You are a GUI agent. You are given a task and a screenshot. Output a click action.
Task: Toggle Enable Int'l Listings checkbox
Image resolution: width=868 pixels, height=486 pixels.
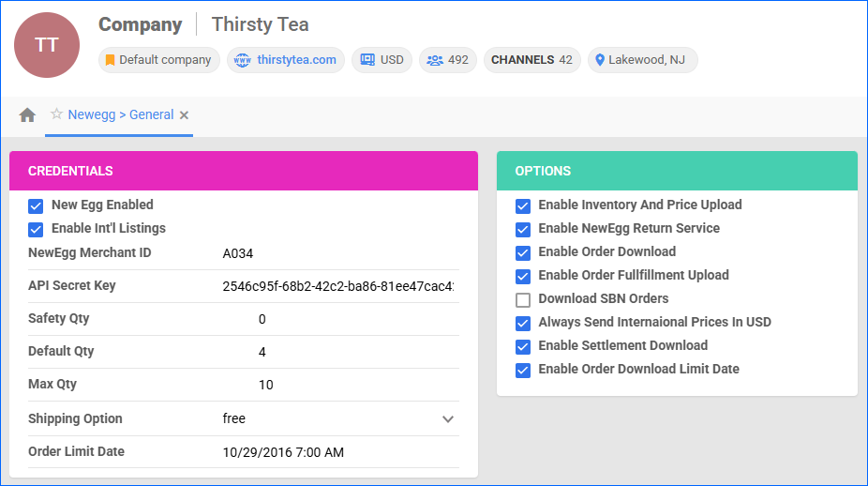[x=37, y=229]
